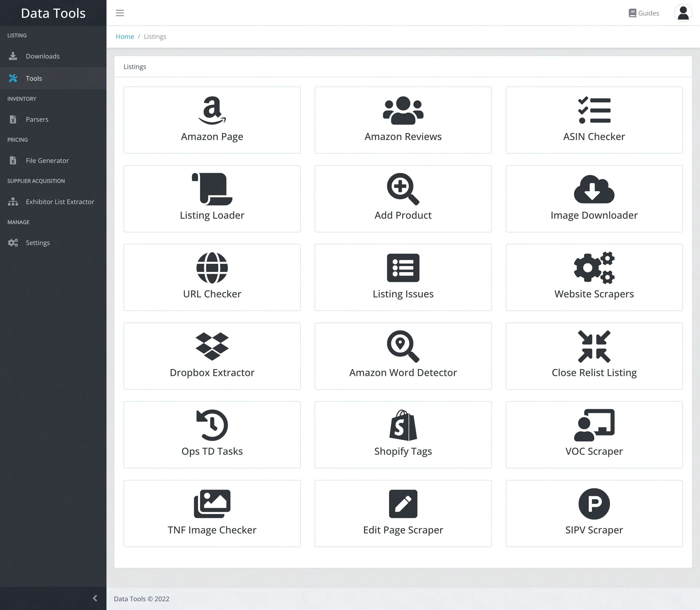The image size is (700, 610).
Task: Click the SIPV Scraper label
Action: (594, 530)
